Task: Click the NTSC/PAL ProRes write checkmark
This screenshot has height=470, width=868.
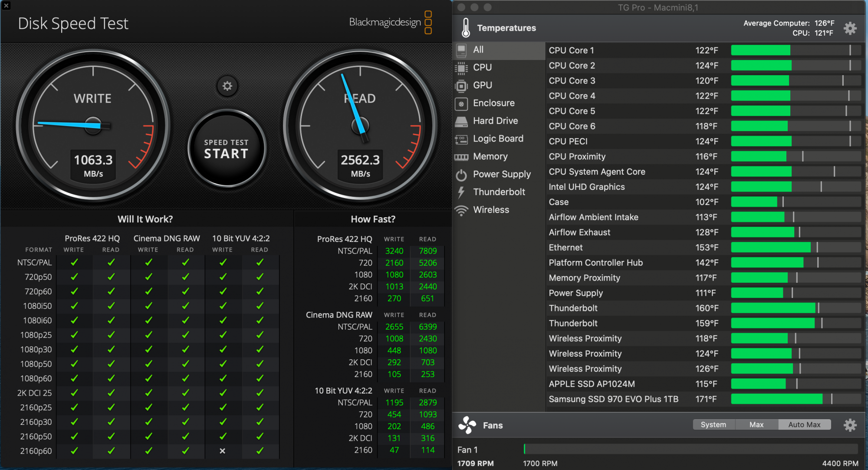Action: 74,262
